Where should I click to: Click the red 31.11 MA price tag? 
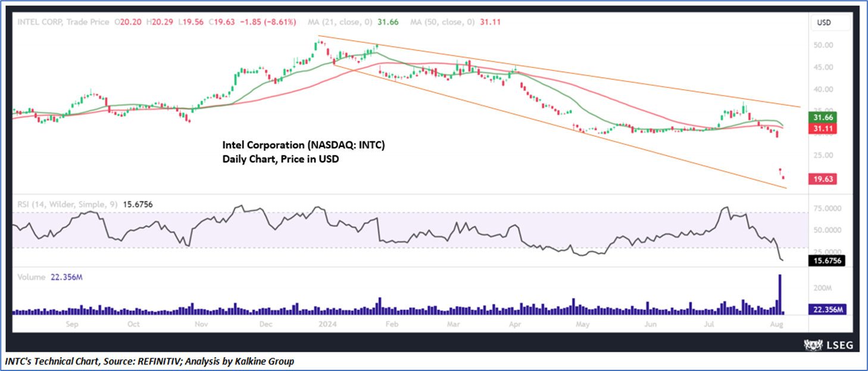(x=824, y=128)
